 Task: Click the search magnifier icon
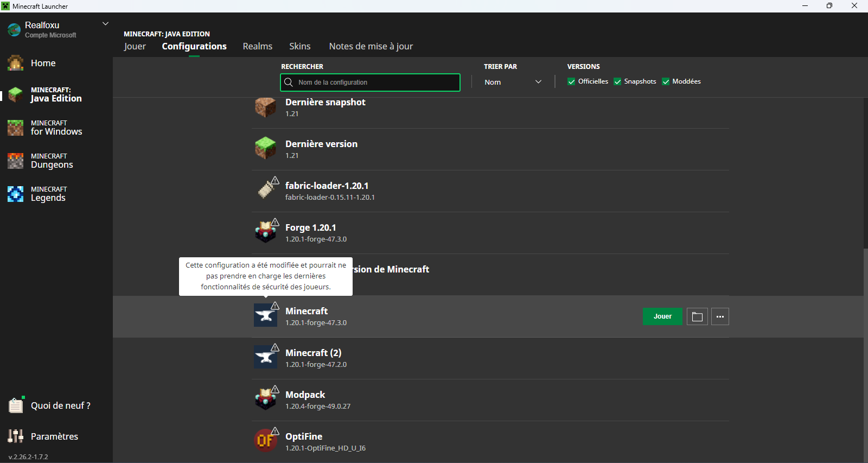coord(289,83)
